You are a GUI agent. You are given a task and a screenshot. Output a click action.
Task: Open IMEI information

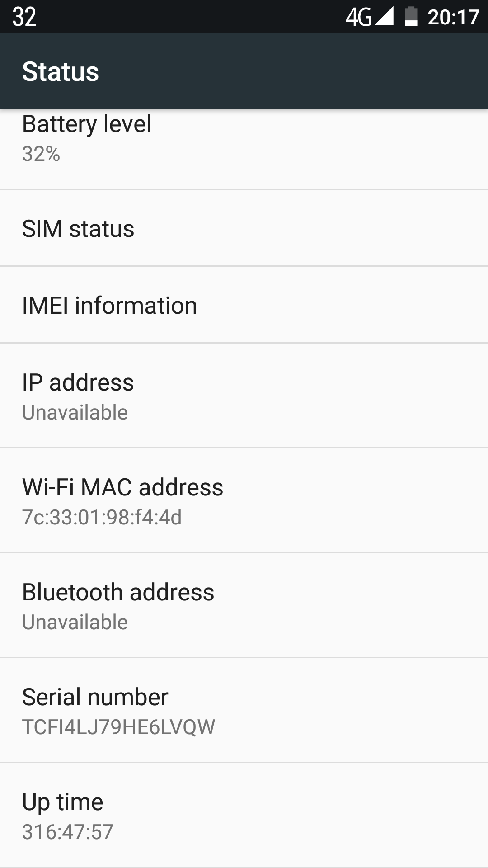(244, 305)
